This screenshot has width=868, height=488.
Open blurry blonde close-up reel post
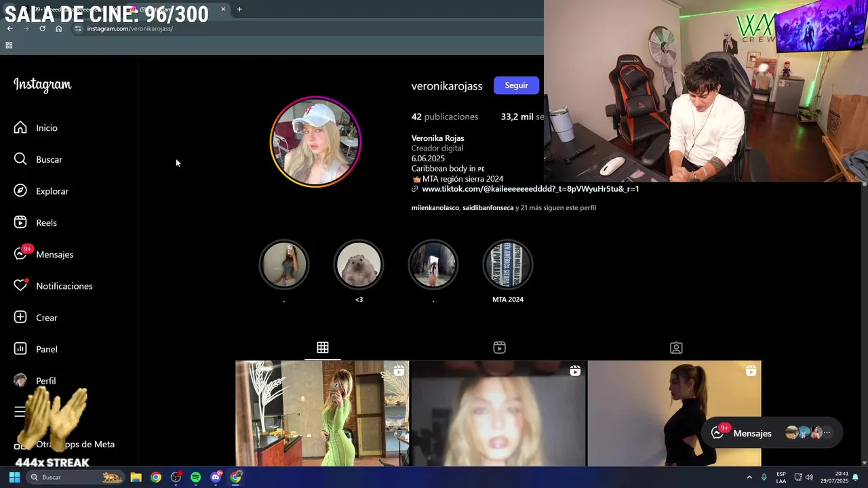click(498, 413)
